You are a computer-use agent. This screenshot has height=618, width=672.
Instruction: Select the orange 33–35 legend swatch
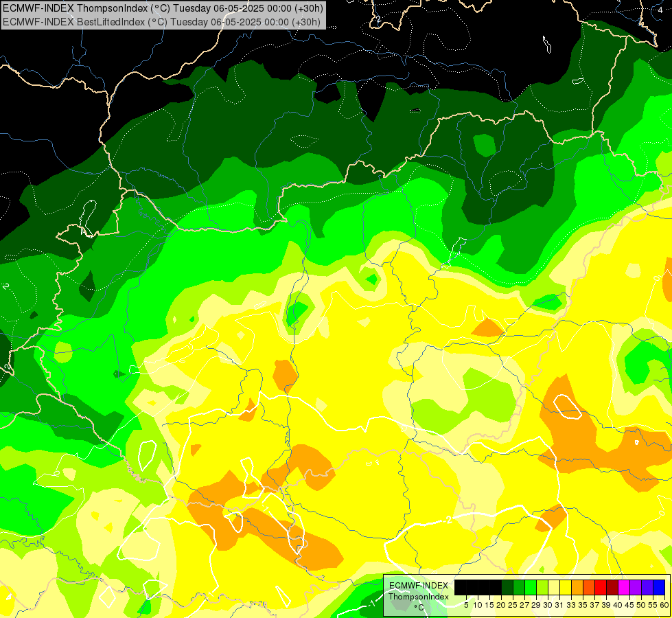[577, 587]
